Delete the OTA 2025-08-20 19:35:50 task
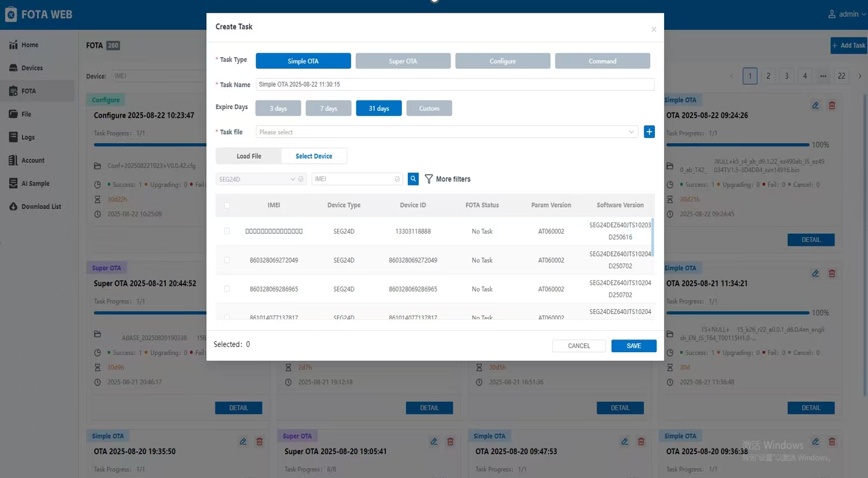 [x=260, y=442]
